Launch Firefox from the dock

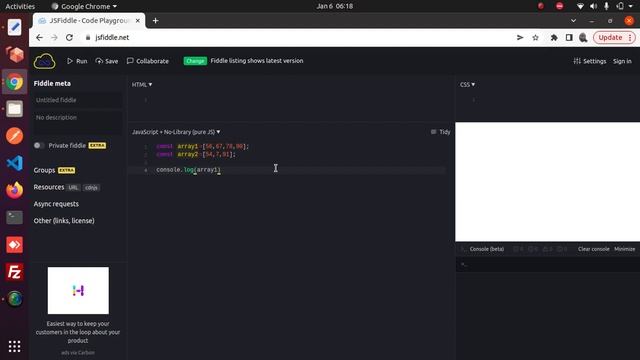(x=15, y=190)
